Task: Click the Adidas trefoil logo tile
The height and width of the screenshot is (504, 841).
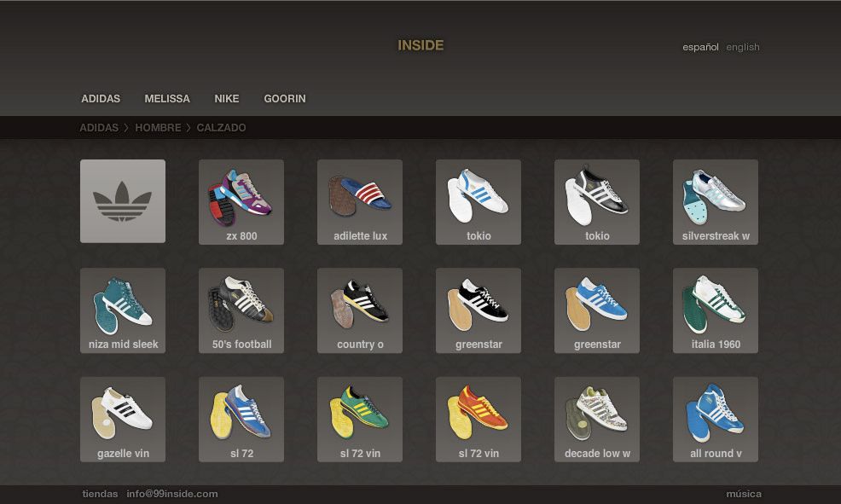Action: 123,201
